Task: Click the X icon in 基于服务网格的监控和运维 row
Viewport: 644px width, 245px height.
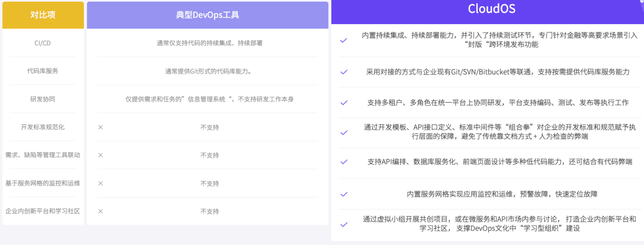Action: (x=100, y=183)
